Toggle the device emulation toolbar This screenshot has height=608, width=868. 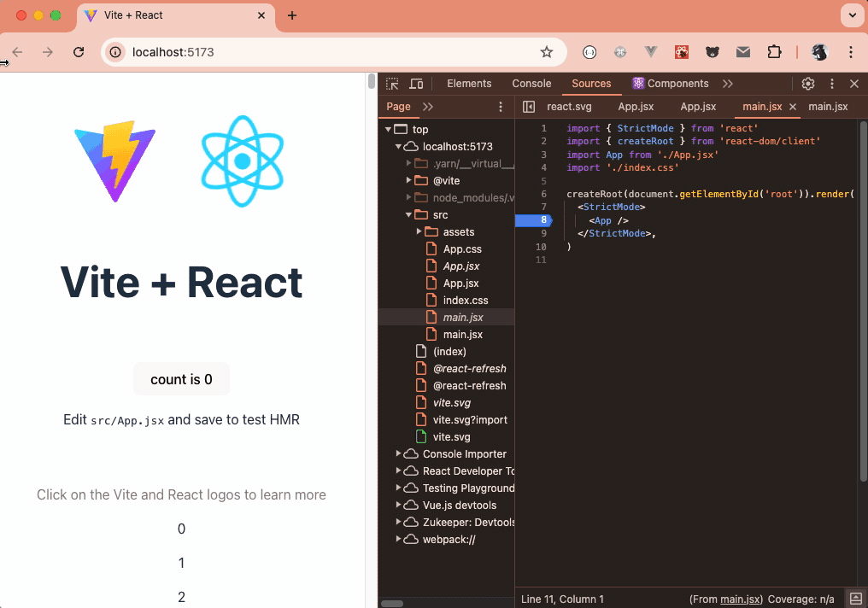[416, 83]
